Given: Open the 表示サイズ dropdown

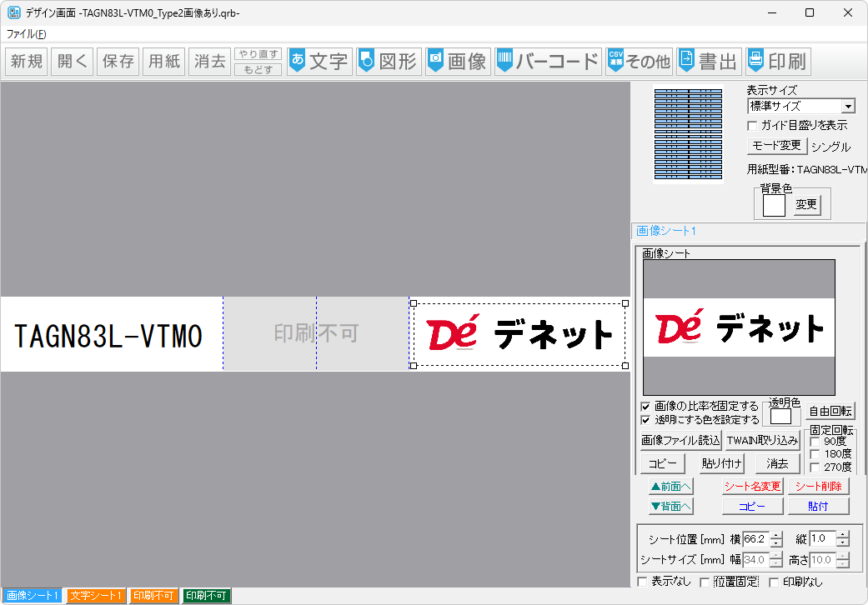Looking at the screenshot, I should (x=801, y=106).
